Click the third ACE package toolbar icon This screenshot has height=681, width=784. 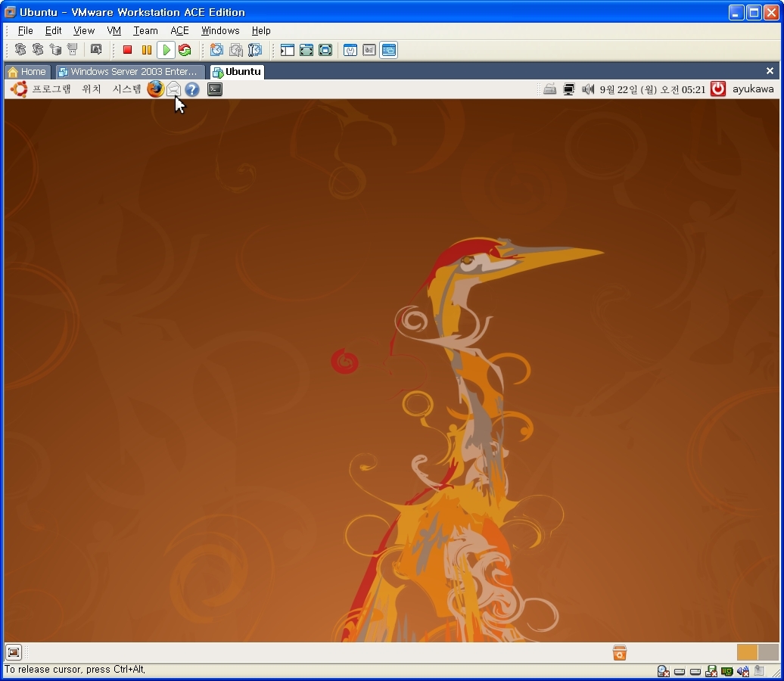[55, 49]
